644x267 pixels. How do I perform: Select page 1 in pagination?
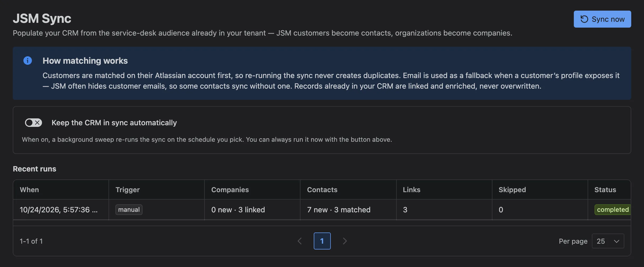322,241
